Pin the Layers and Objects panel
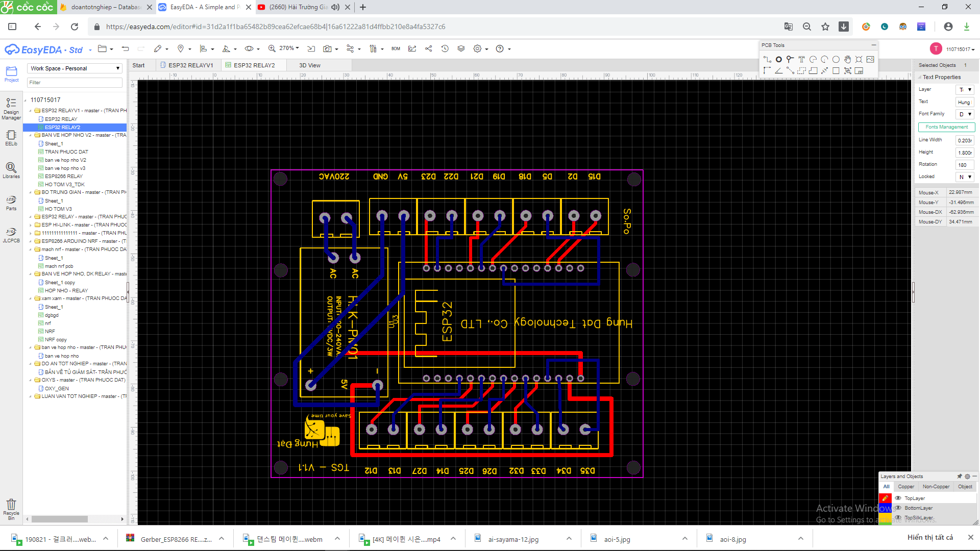980x551 pixels. tap(960, 477)
